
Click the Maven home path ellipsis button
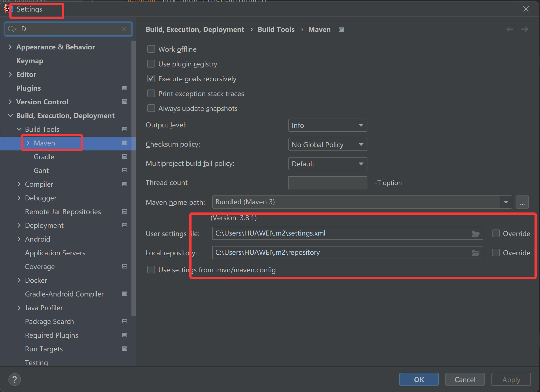pyautogui.click(x=522, y=202)
